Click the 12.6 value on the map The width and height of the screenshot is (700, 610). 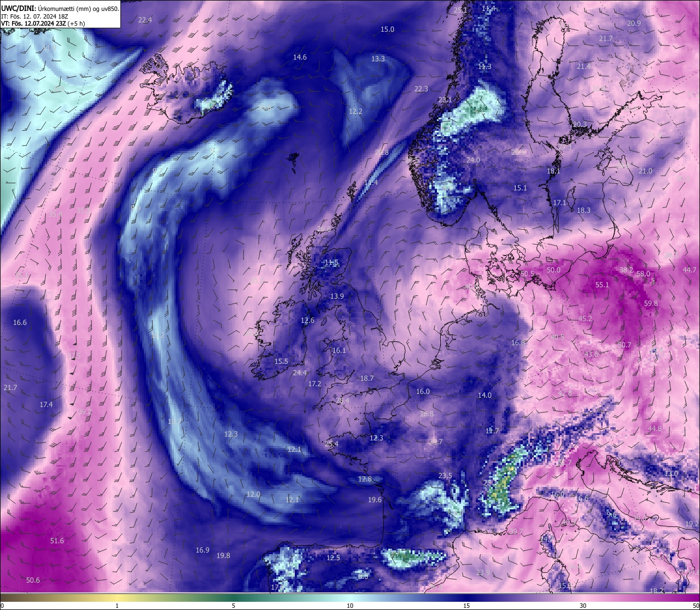(x=308, y=321)
